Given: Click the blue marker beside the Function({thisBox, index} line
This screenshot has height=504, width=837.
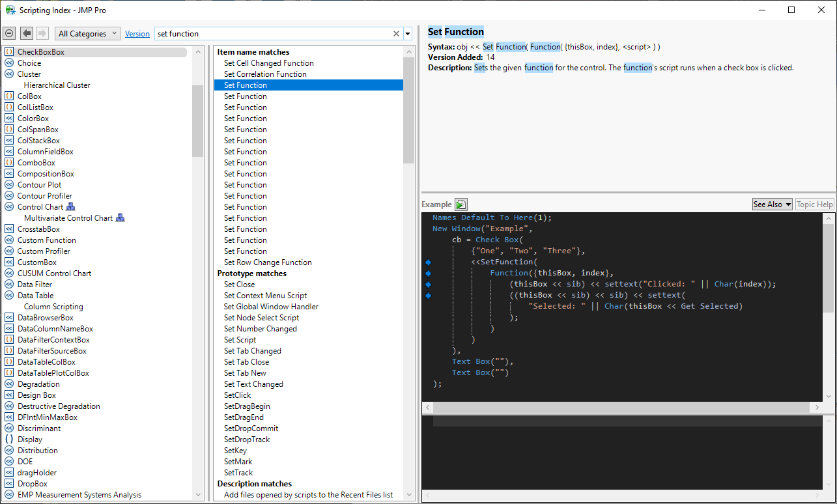Looking at the screenshot, I should pos(428,273).
